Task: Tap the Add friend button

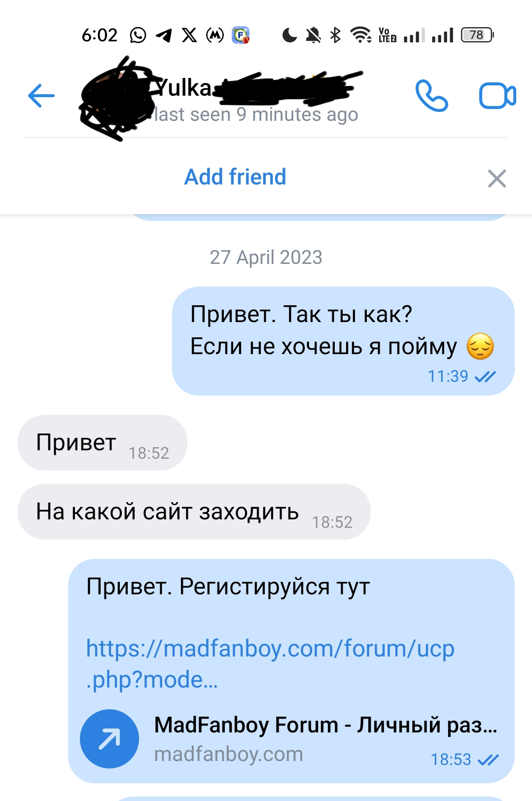Action: coord(235,177)
